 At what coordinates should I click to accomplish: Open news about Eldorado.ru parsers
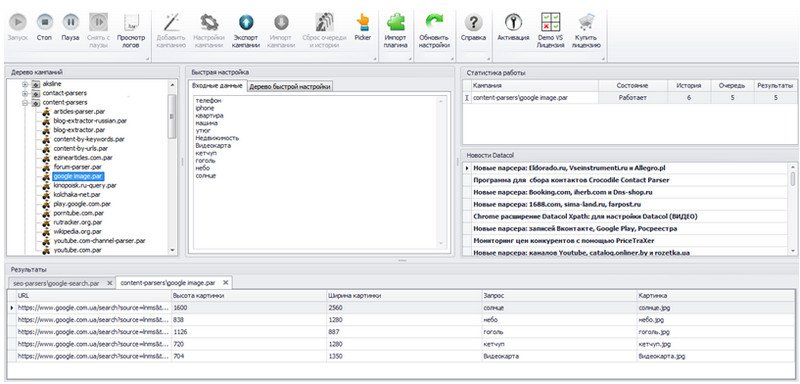tap(569, 168)
